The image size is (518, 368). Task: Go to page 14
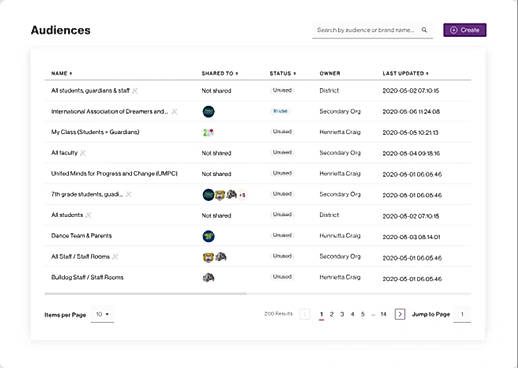tap(383, 314)
